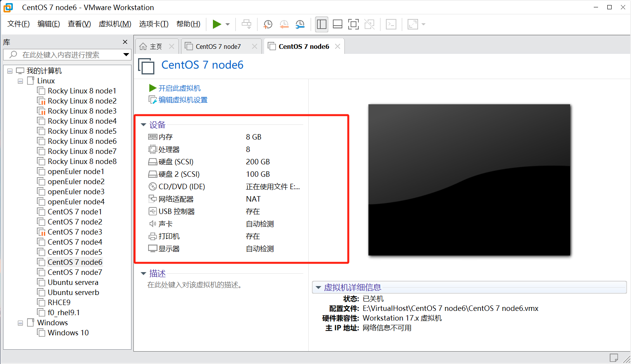Open the power options dropdown arrow beside play
631x364 pixels.
pyautogui.click(x=228, y=24)
